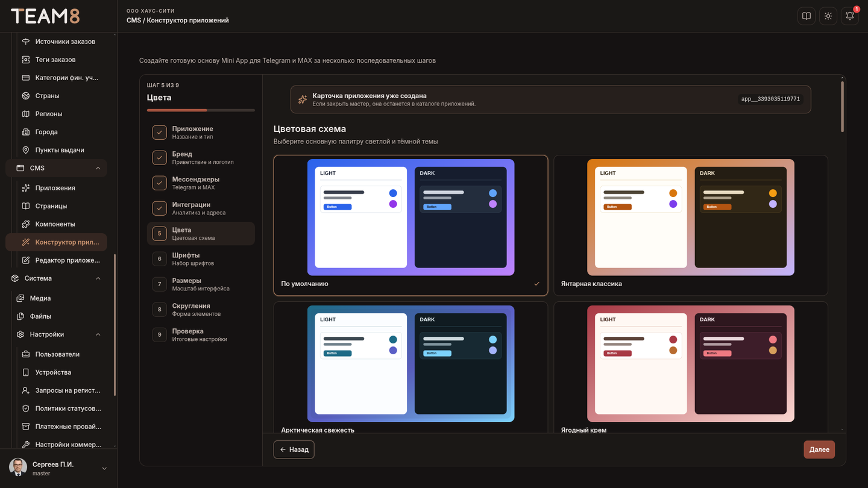The width and height of the screenshot is (868, 488).
Task: Click the Источники заказов sidebar icon
Action: coord(25,42)
